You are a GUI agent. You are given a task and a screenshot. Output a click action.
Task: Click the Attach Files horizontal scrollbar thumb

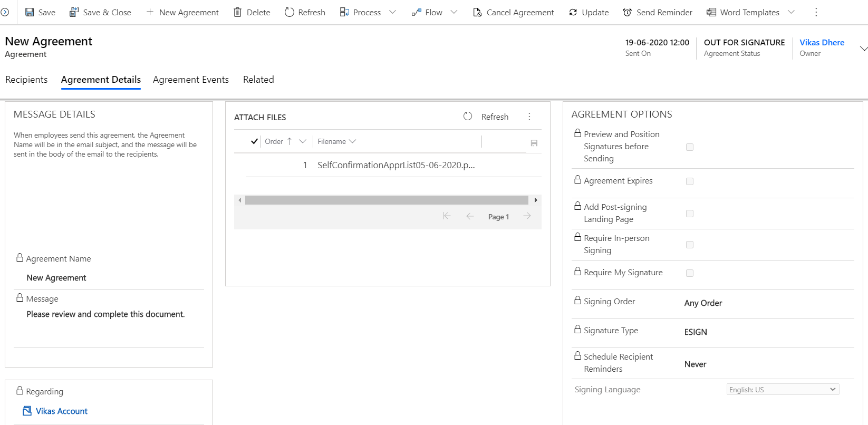(x=387, y=200)
